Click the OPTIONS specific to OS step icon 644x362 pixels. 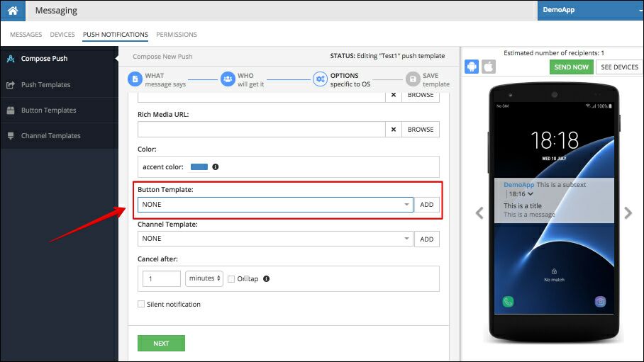pos(320,79)
